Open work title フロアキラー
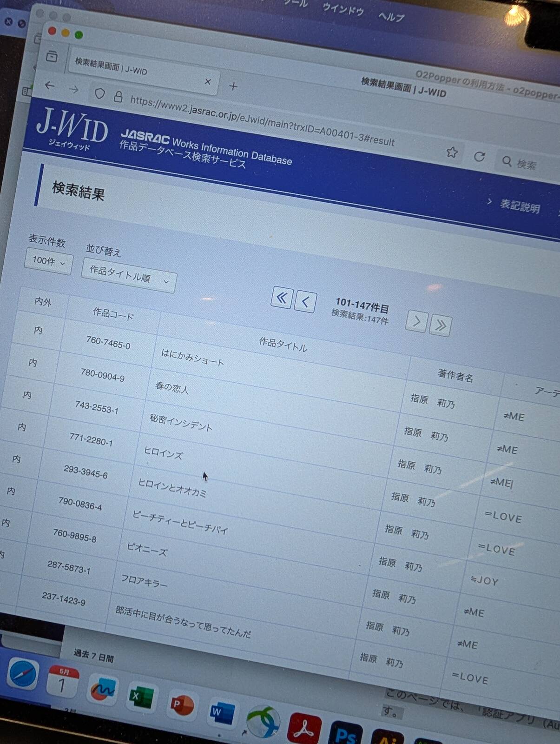The height and width of the screenshot is (744, 560). [x=145, y=581]
